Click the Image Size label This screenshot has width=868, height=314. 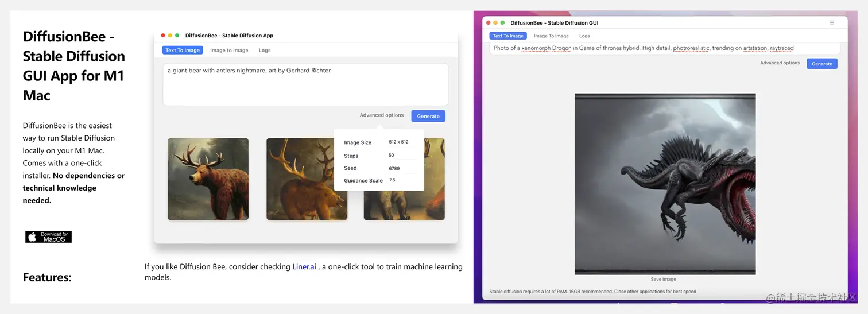[358, 142]
